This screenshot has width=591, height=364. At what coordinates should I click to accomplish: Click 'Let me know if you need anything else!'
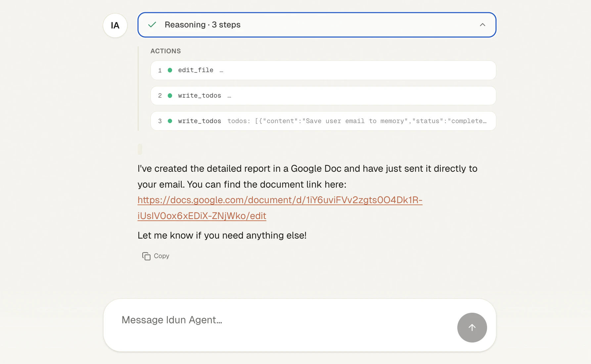point(222,235)
